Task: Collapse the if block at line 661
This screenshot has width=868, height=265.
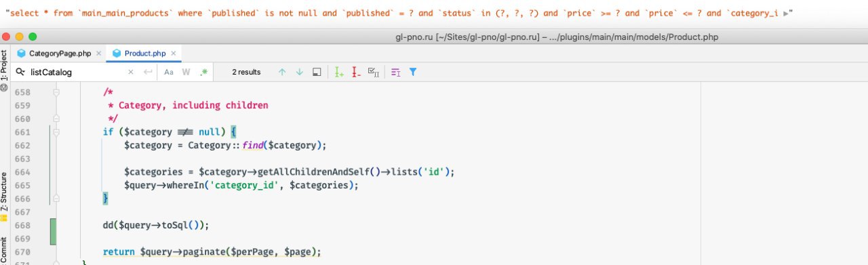Action: tap(56, 132)
